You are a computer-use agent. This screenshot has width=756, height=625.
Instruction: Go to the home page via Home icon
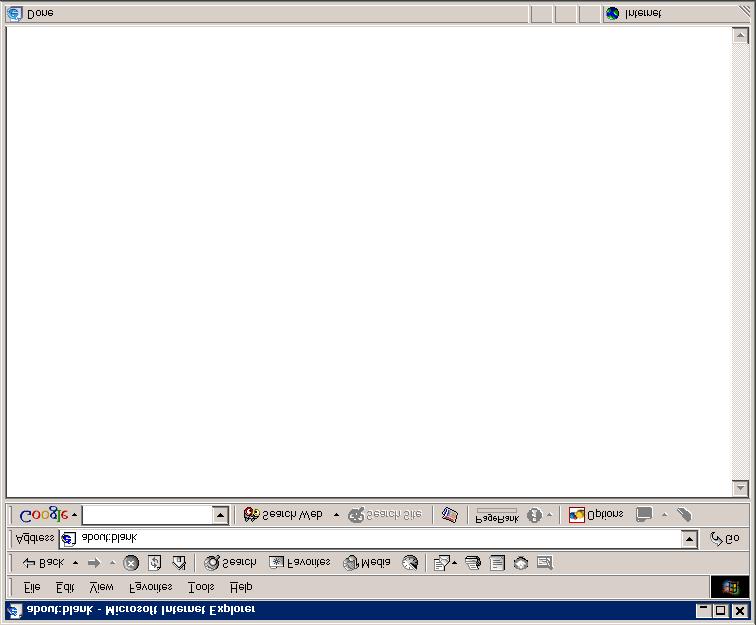click(x=179, y=563)
